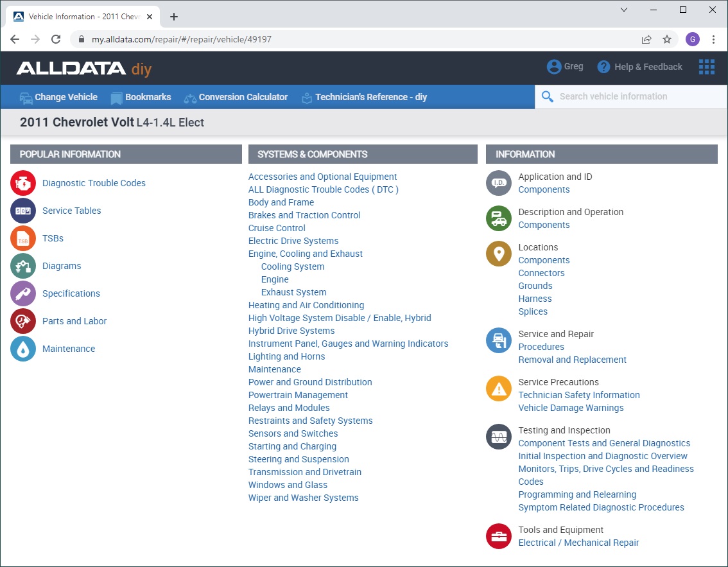
Task: Open Technician Safety Information link
Action: coord(579,395)
